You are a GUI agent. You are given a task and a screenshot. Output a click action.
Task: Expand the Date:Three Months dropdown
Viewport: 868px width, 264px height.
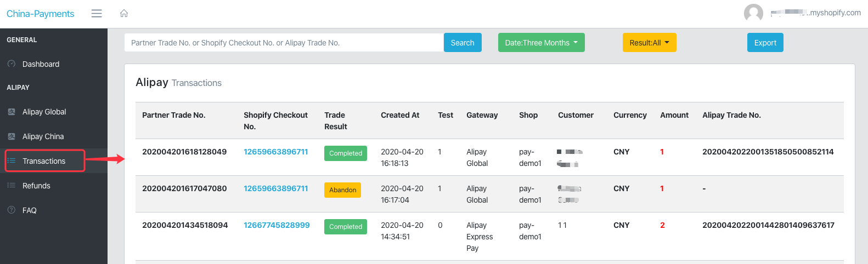(541, 43)
